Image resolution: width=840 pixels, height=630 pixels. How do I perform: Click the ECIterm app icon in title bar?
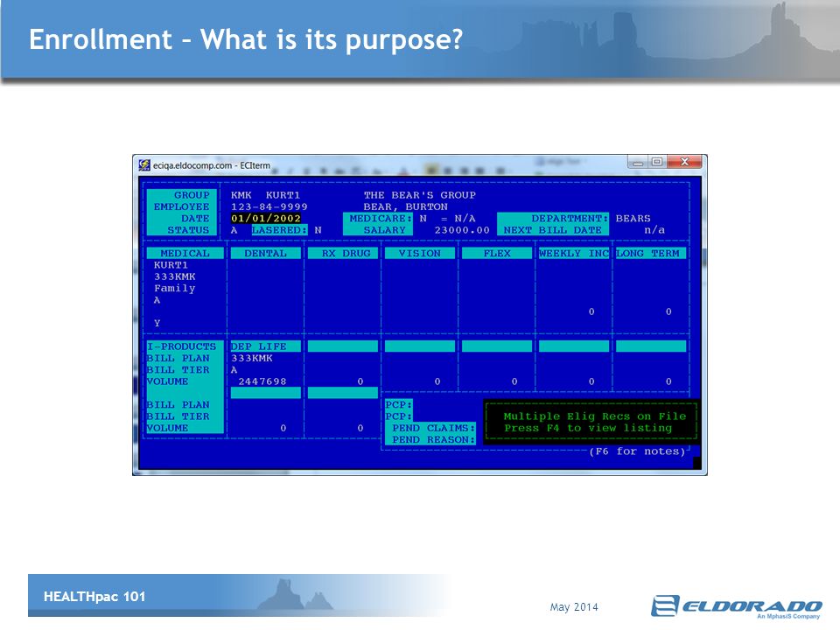point(144,165)
